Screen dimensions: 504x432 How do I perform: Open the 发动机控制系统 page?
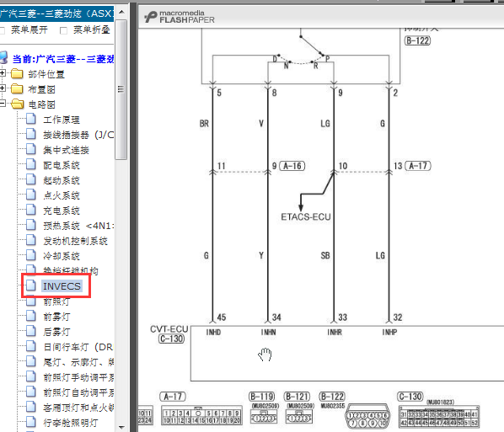(x=75, y=241)
